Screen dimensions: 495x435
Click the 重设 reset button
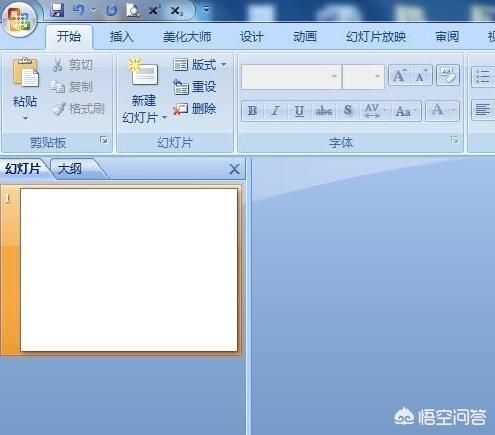click(195, 87)
